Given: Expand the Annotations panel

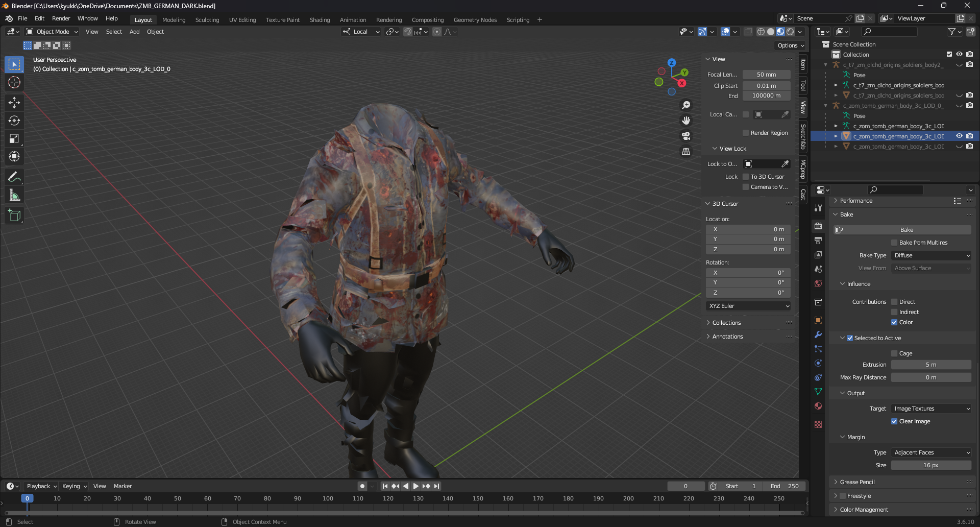Looking at the screenshot, I should pyautogui.click(x=727, y=337).
